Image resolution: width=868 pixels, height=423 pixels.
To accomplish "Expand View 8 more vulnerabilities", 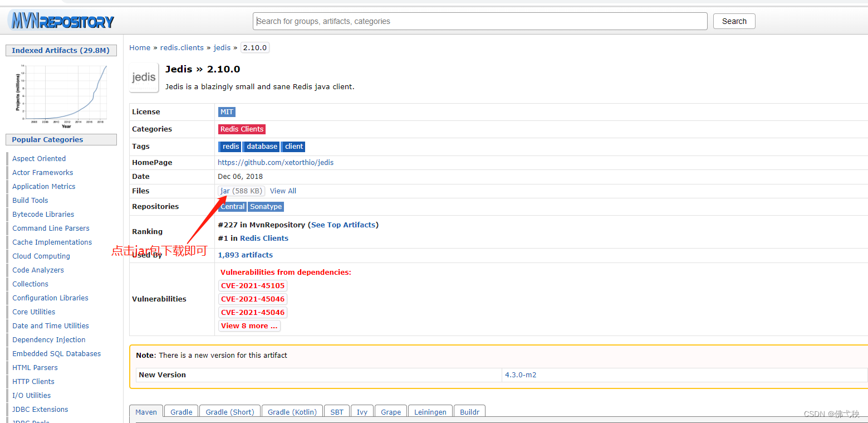I will click(x=249, y=326).
